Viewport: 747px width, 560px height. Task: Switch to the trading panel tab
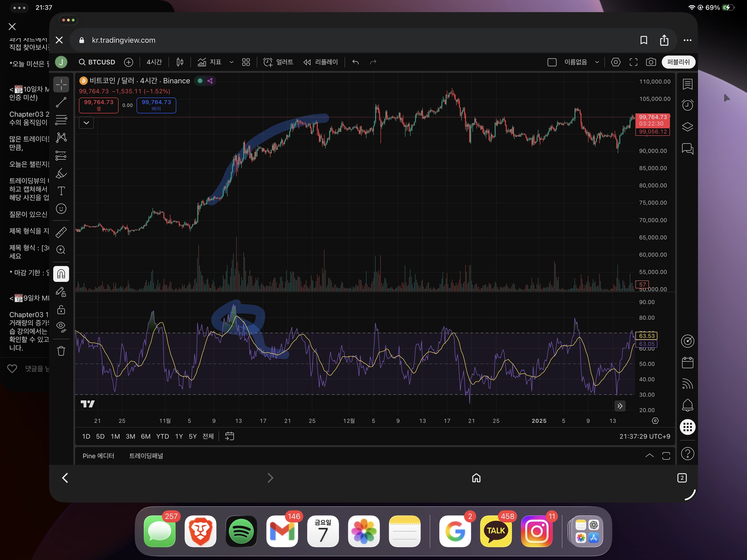click(x=146, y=456)
